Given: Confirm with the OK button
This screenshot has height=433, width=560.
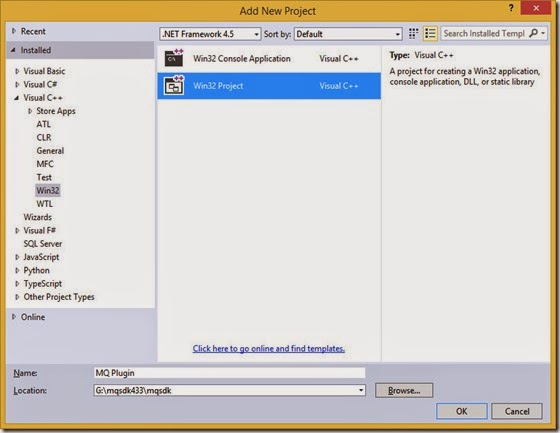Looking at the screenshot, I should [x=461, y=411].
